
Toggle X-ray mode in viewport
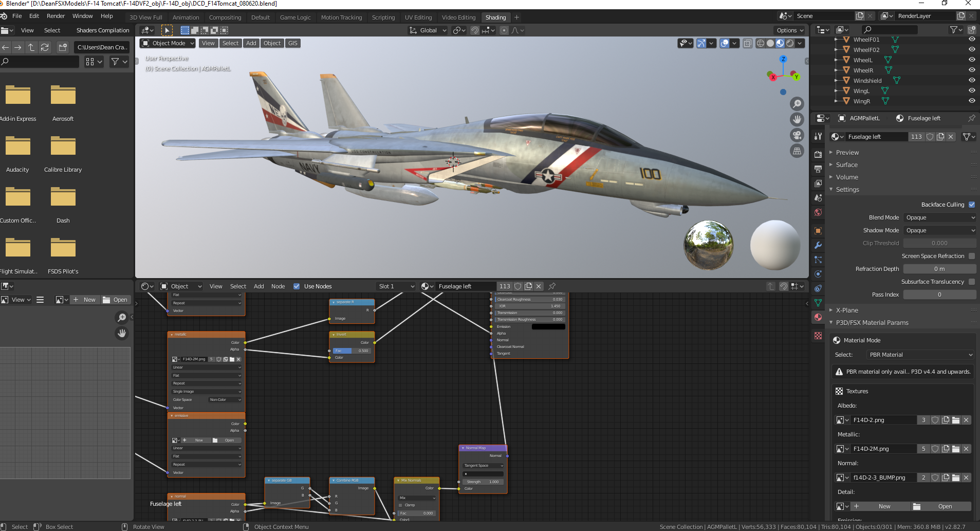(748, 43)
